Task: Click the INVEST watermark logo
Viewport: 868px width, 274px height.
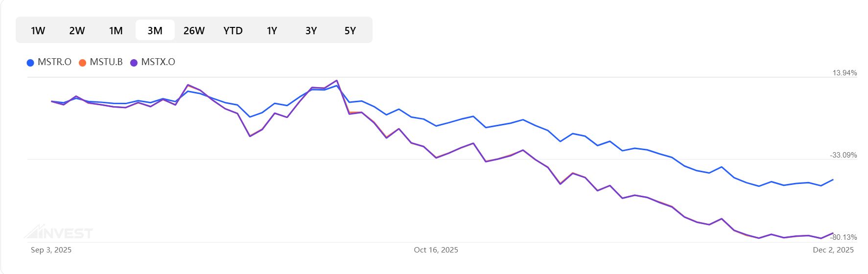Action: [59, 232]
